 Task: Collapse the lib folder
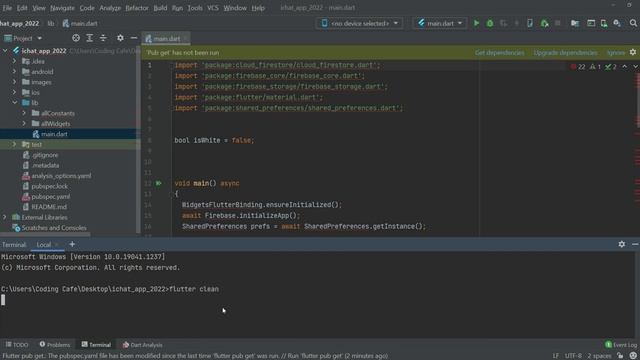point(15,102)
